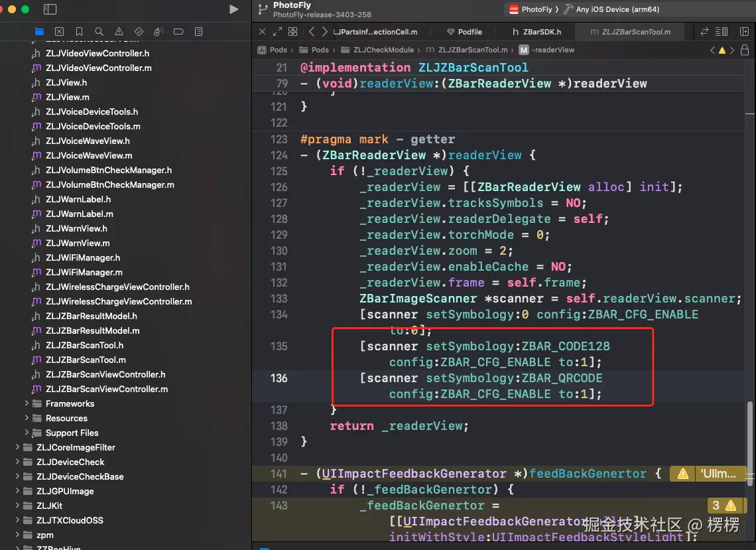Open the Bookmark navigator
Image resolution: width=756 pixels, height=550 pixels.
click(x=79, y=32)
